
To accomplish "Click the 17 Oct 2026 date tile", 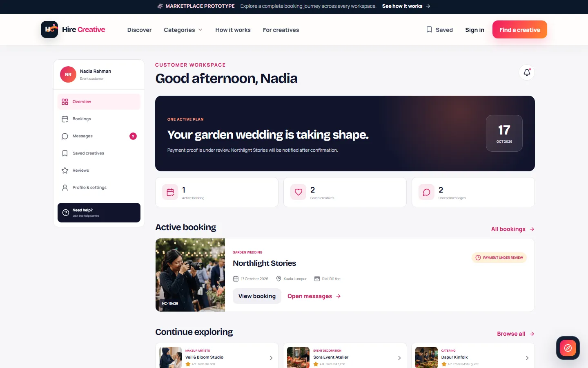I will (504, 133).
